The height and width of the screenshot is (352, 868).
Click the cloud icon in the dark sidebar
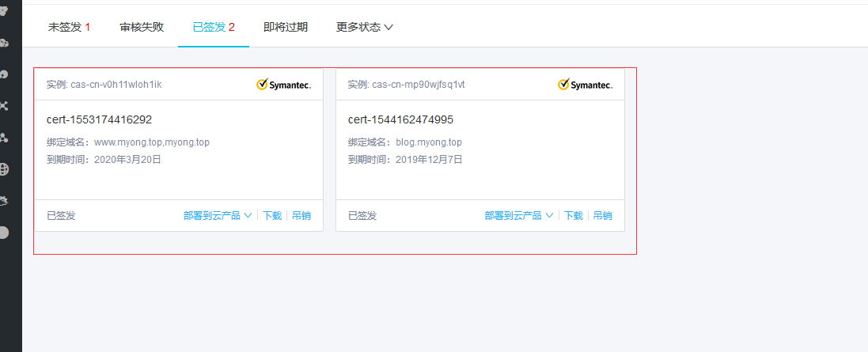pyautogui.click(x=4, y=44)
